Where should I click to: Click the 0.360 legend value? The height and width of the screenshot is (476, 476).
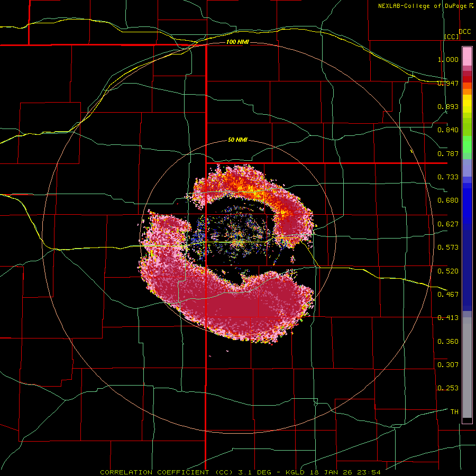click(448, 342)
